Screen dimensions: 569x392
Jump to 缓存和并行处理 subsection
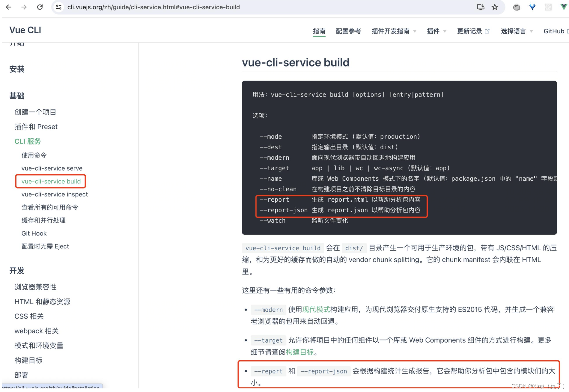tap(43, 220)
